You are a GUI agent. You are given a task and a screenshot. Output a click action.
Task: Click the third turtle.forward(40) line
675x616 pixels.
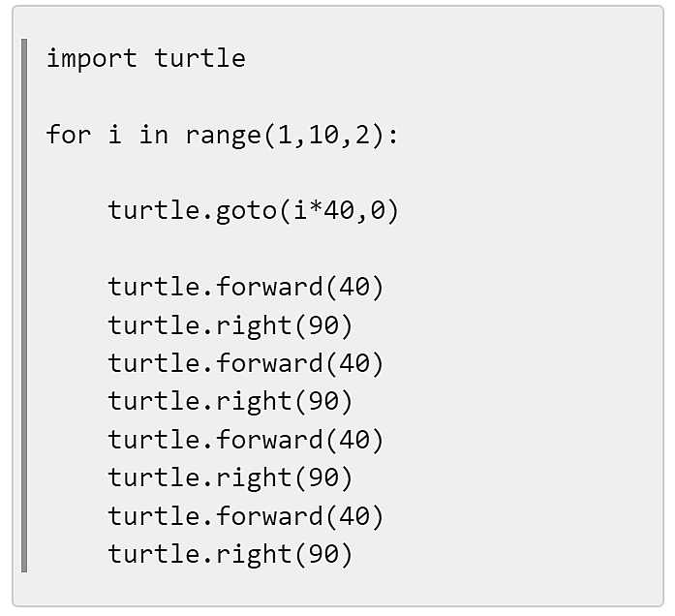coord(245,440)
